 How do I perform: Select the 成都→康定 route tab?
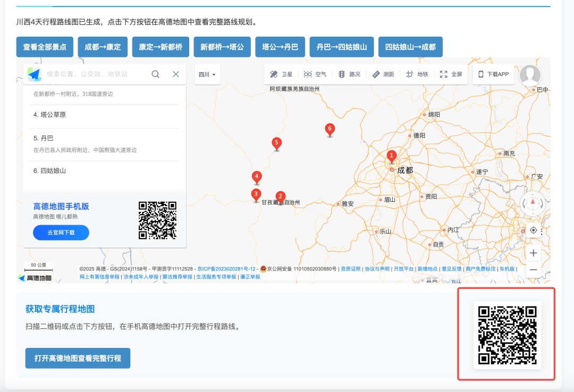(103, 47)
